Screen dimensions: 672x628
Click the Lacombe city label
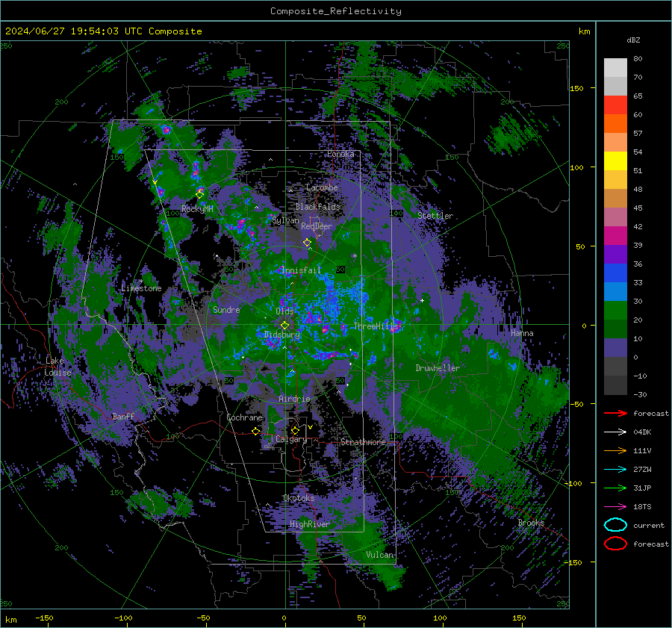point(322,187)
